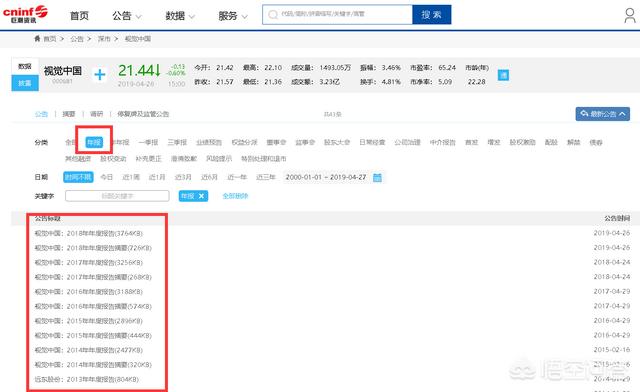Go to 首页 in the top navigation
Image resolution: width=640 pixels, height=392 pixels.
[79, 16]
